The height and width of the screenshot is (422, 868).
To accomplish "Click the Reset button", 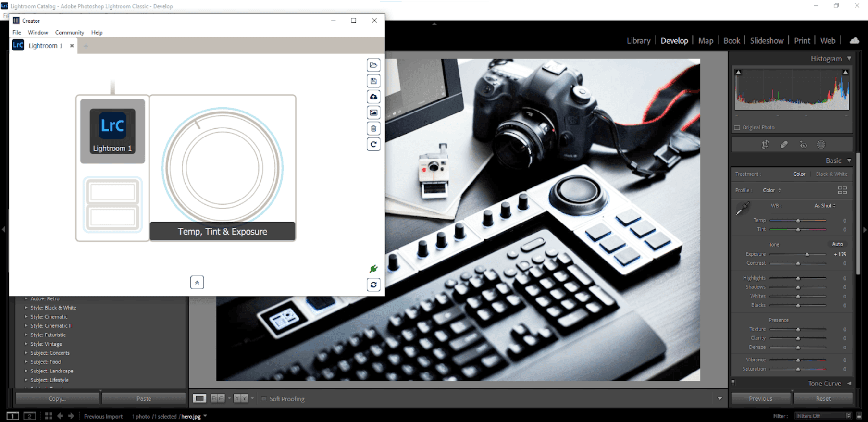I will click(823, 398).
